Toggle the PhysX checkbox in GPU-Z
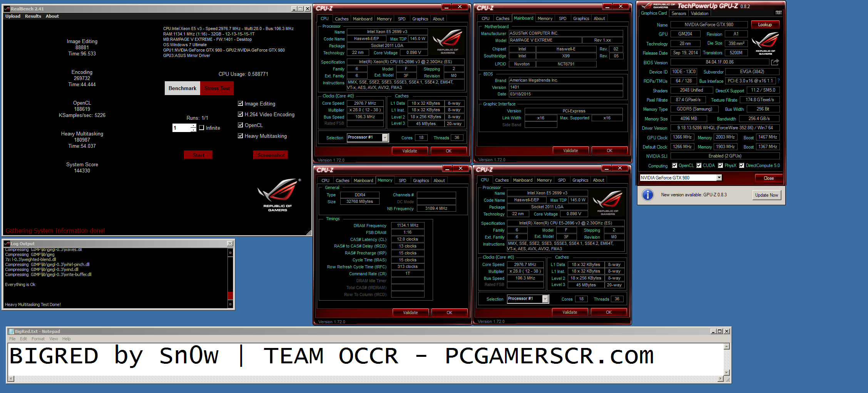 [720, 166]
